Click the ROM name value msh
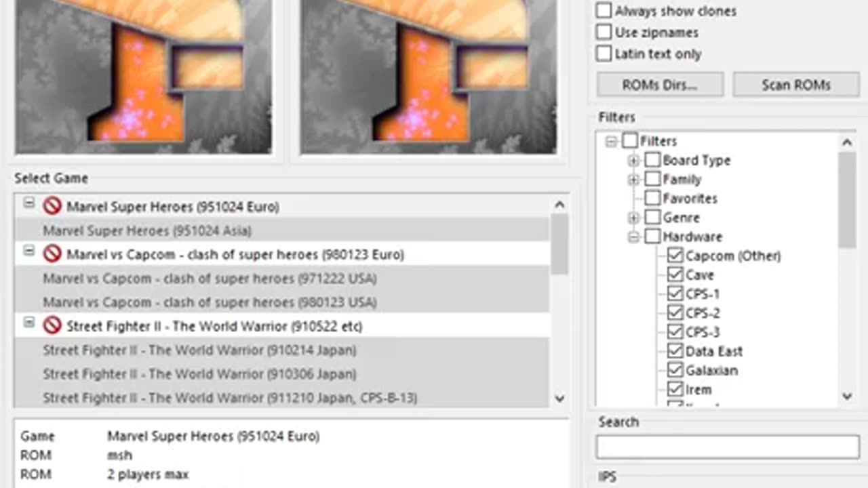The height and width of the screenshot is (488, 868). pos(119,455)
